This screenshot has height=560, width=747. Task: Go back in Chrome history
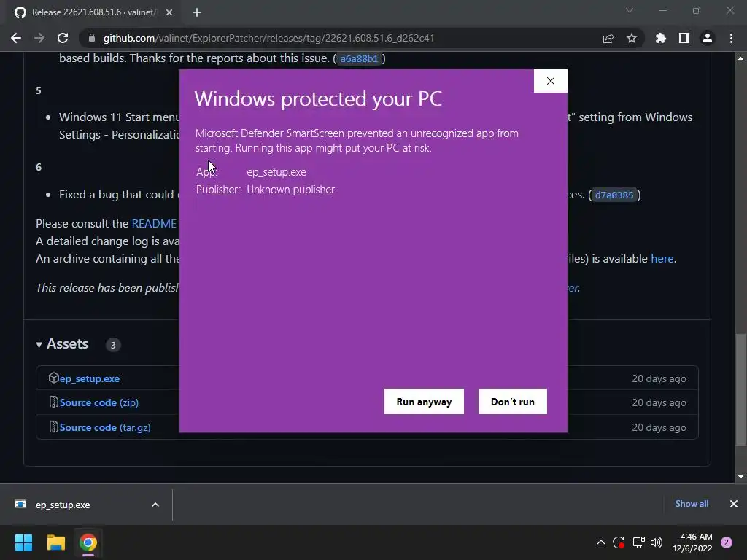(16, 38)
